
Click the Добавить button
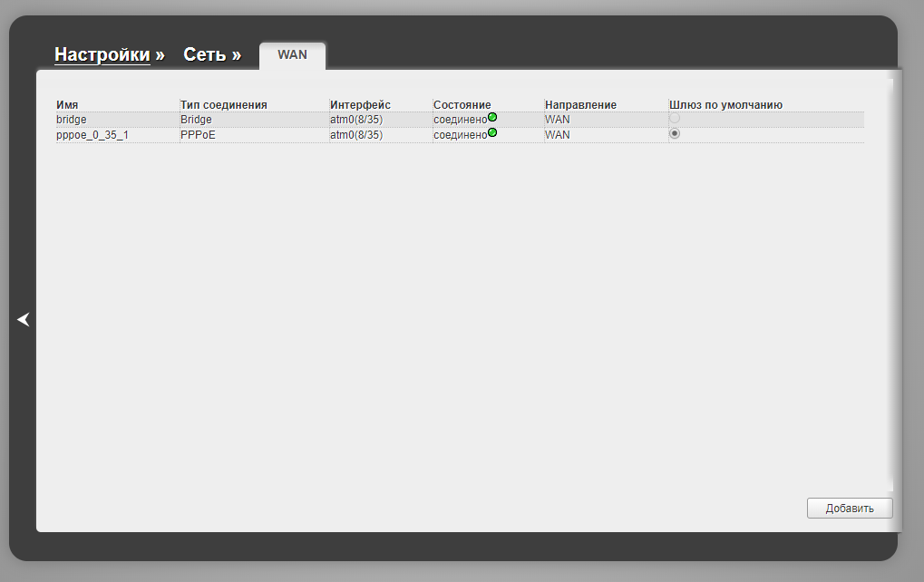[x=850, y=509]
